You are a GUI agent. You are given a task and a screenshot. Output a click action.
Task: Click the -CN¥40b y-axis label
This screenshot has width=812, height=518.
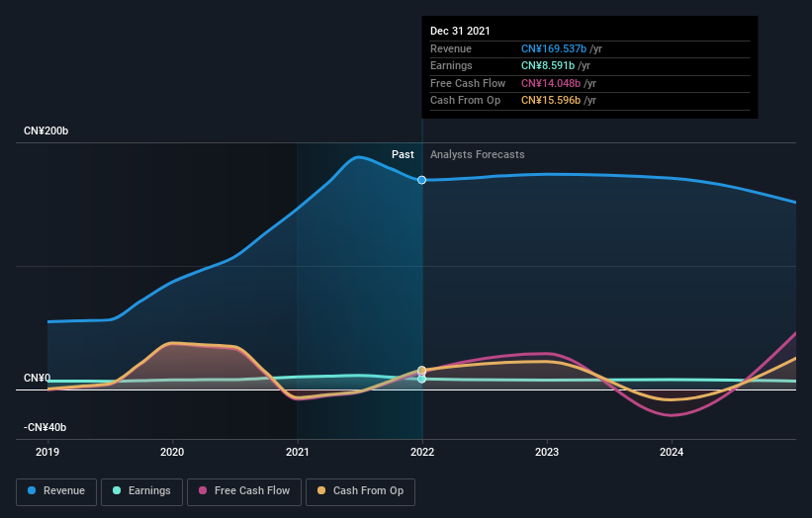(45, 427)
